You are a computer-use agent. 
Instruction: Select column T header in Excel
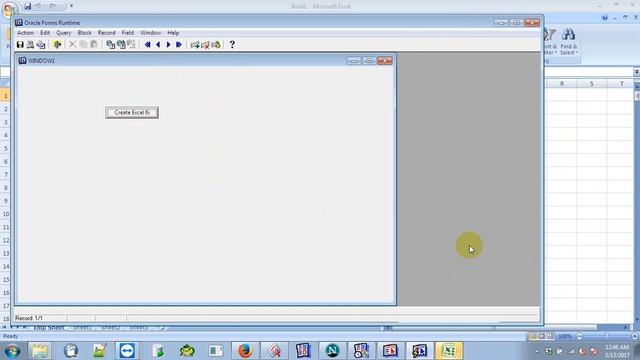pos(621,84)
